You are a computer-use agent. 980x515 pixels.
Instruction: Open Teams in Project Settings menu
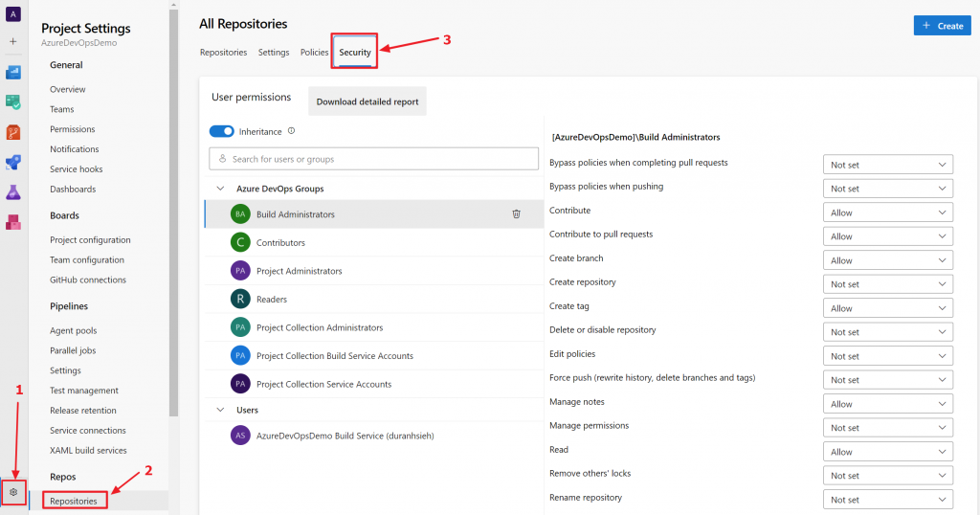[62, 109]
